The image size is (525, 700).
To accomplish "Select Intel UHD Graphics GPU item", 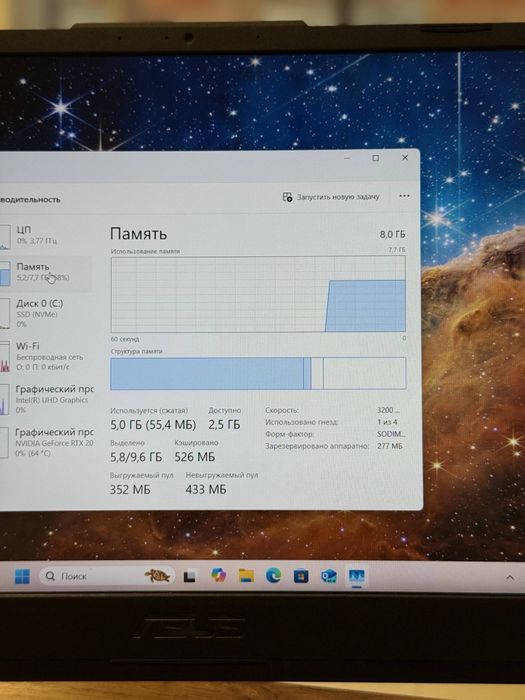I will click(46, 399).
